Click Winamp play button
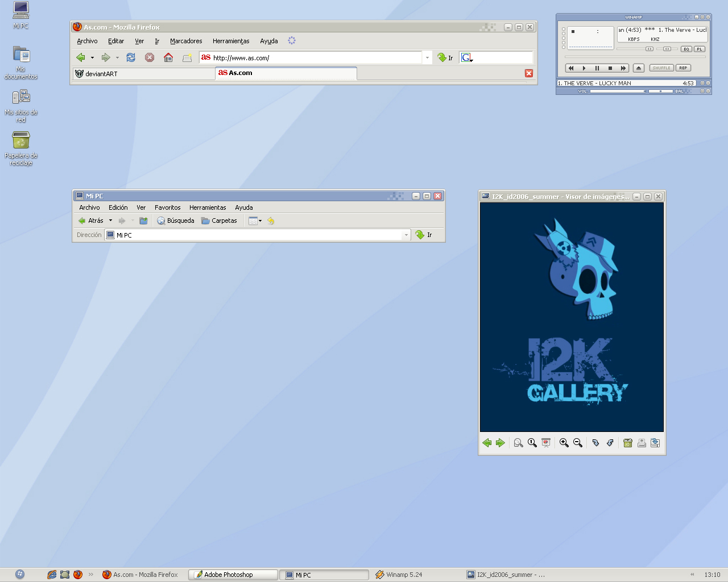 (x=584, y=68)
